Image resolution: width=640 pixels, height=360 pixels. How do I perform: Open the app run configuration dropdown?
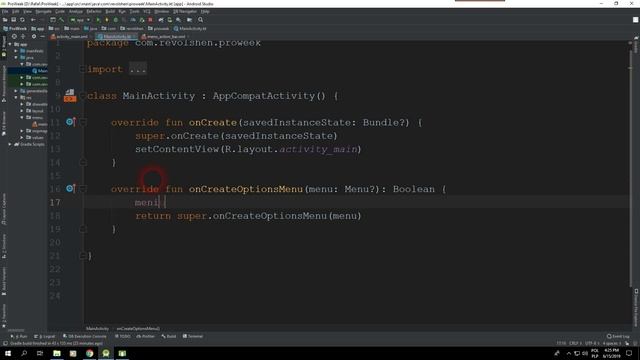80,20
